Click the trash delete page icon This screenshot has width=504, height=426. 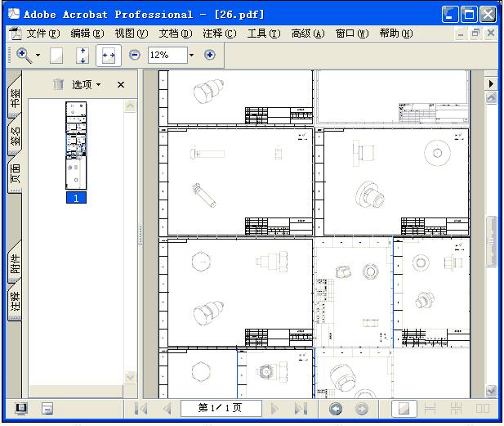[58, 84]
